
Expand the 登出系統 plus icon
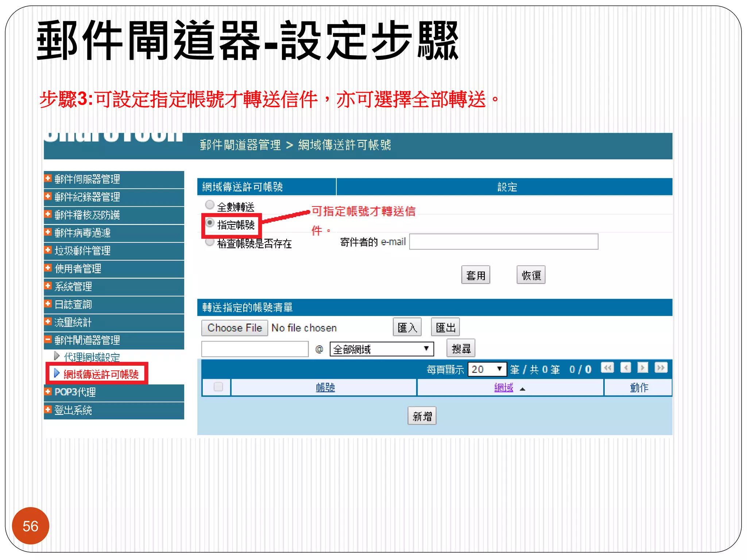pos(48,409)
